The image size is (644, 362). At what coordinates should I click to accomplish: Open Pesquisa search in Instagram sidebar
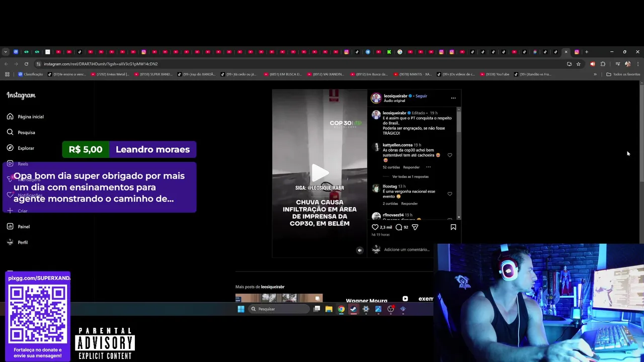21,132
